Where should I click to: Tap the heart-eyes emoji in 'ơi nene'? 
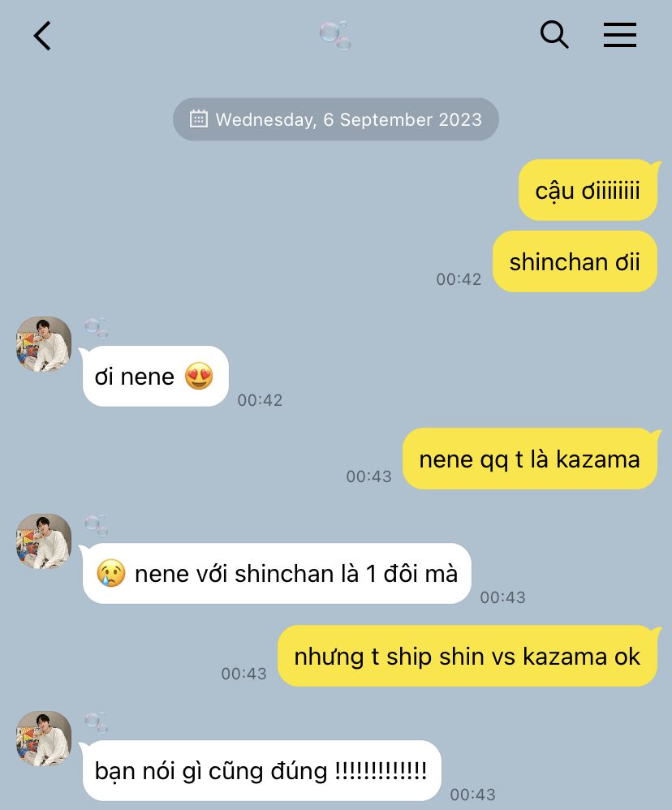click(x=199, y=376)
